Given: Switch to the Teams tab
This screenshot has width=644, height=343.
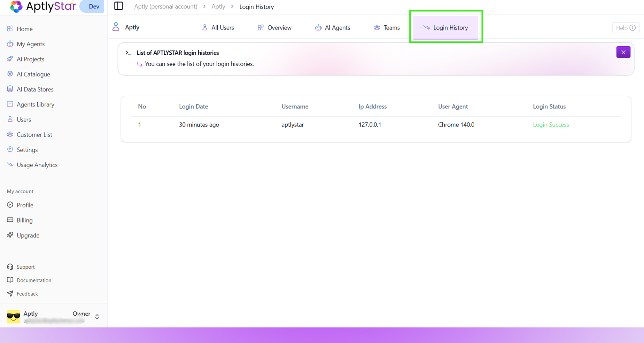Looking at the screenshot, I should tap(387, 28).
